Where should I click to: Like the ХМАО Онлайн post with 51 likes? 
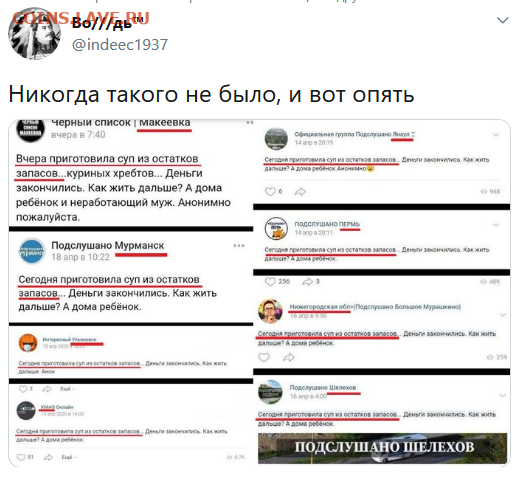(x=21, y=457)
